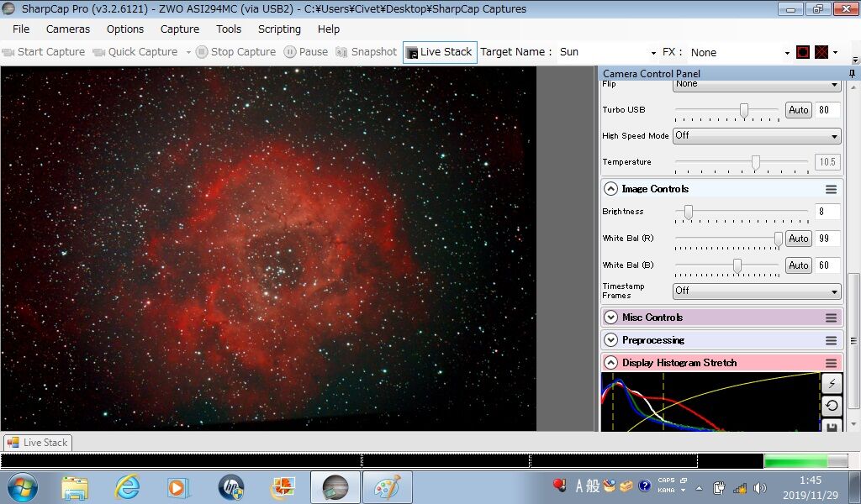Image resolution: width=861 pixels, height=504 pixels.
Task: Select the Live Stack bottom tab
Action: pos(38,443)
